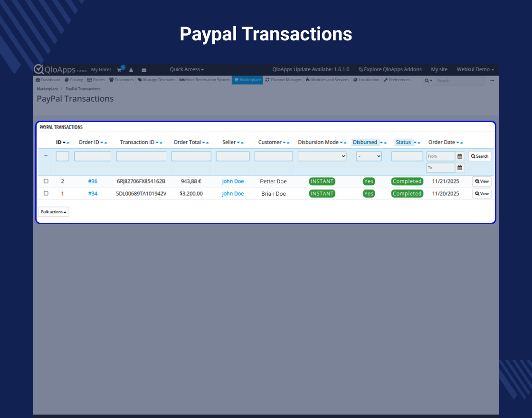Open the Orders menu
Image resolution: width=532 pixels, height=418 pixels.
click(x=96, y=80)
